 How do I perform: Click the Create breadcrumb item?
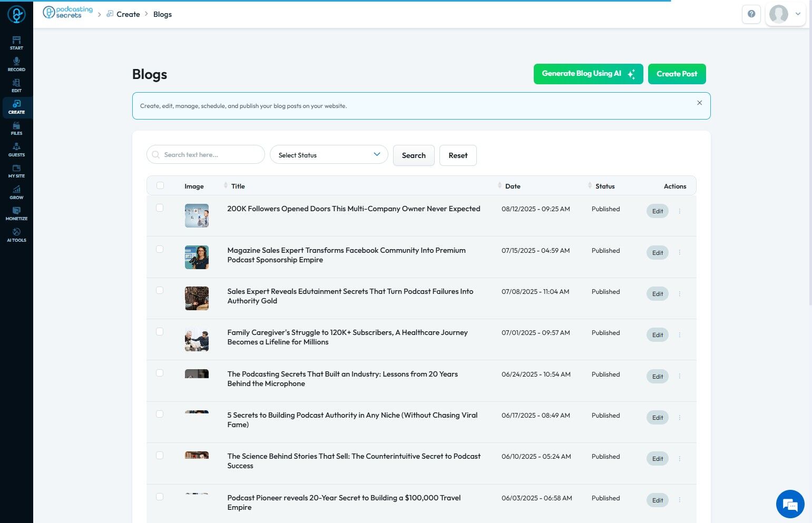[128, 14]
